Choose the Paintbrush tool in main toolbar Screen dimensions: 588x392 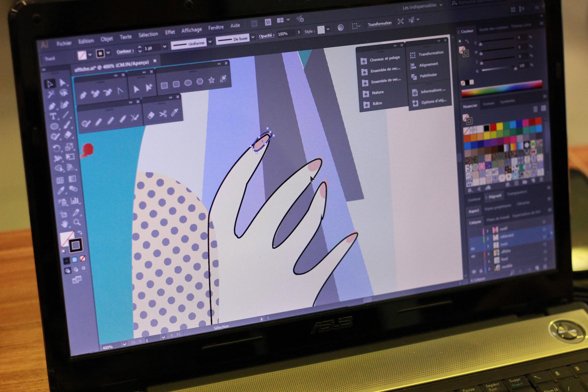67,125
